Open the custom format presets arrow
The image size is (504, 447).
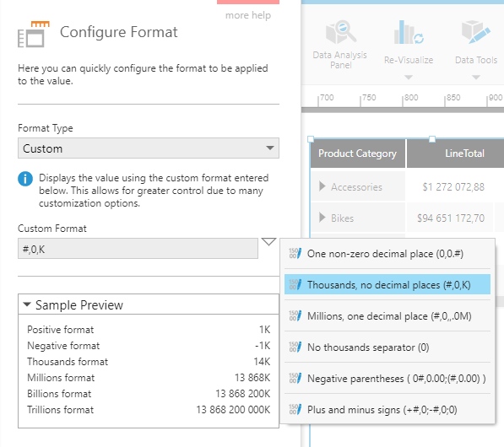point(268,241)
